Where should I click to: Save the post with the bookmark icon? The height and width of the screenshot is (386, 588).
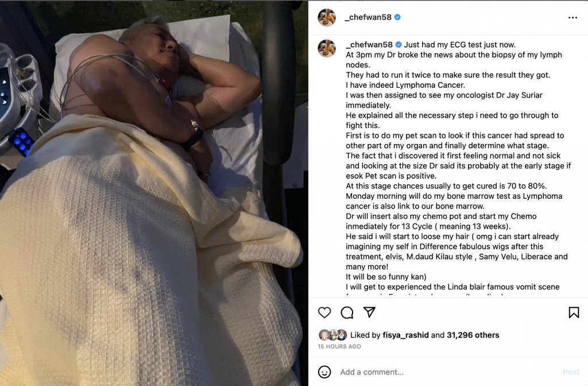(574, 312)
